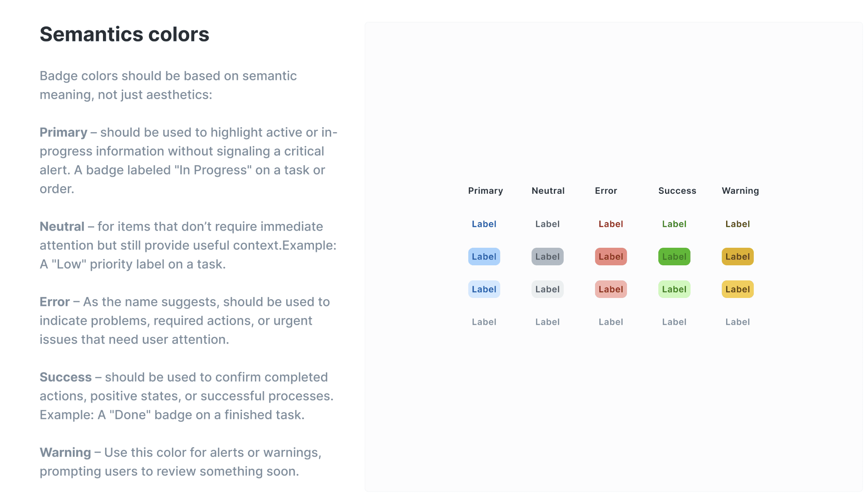Select the bright green Success Label badge

click(x=674, y=257)
